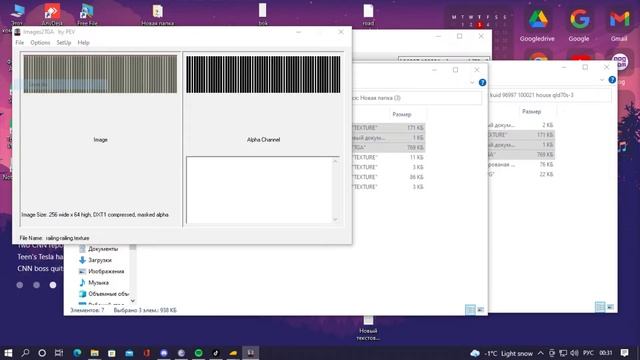Screen dimensions: 640x360
Task: Click the railing texture Image preview
Action: coord(100,74)
